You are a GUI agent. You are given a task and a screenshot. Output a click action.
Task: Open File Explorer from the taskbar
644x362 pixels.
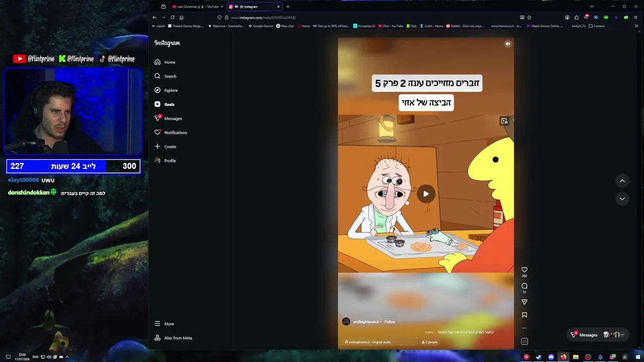576,357
